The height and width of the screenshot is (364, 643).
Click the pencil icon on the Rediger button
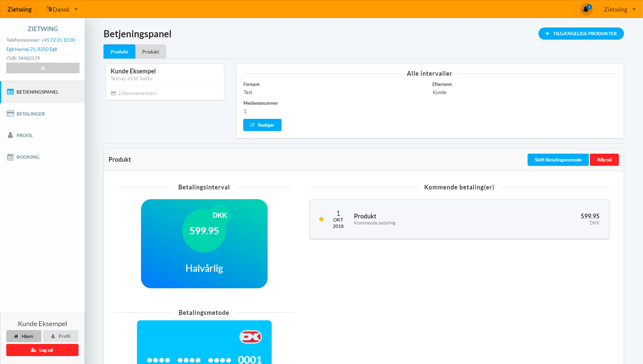tap(252, 125)
